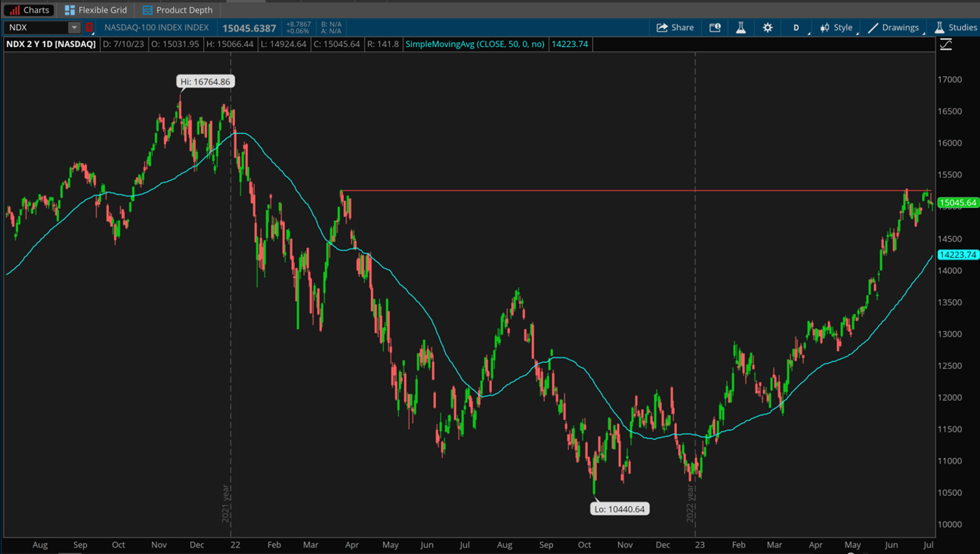980x554 pixels.
Task: Click the Hi: 16764.86 bubble
Action: pyautogui.click(x=205, y=81)
